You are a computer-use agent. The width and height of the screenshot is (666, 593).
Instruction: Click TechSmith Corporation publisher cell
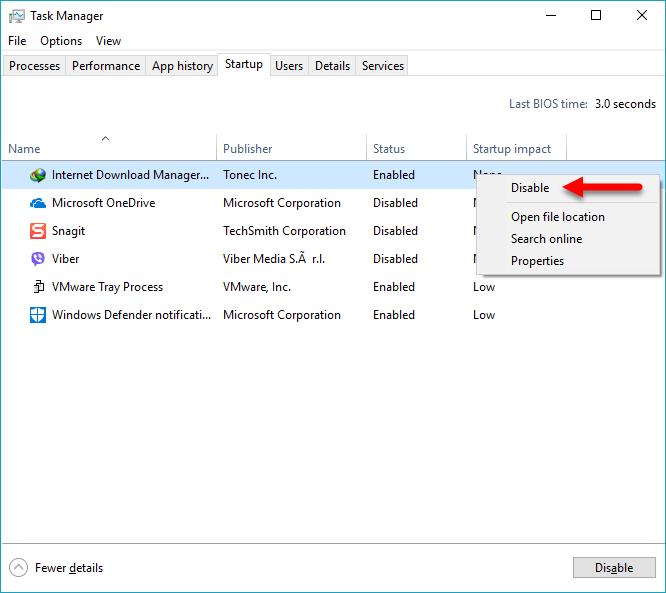coord(284,231)
